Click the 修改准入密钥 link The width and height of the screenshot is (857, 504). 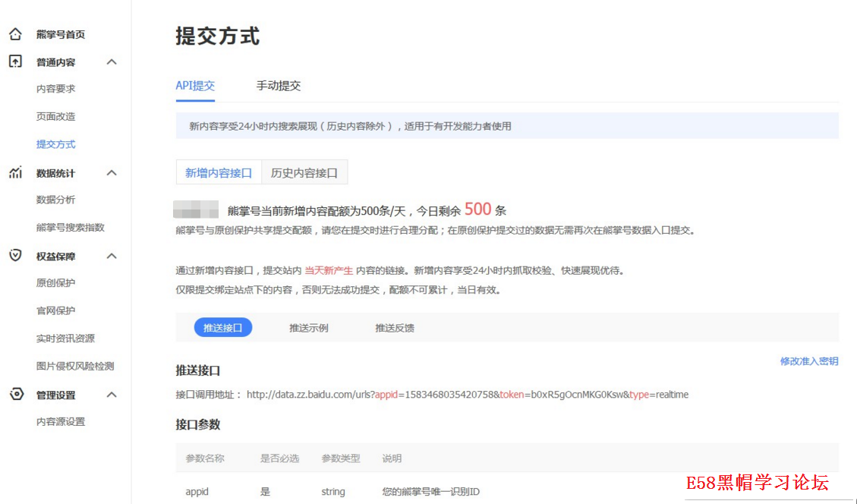point(809,361)
